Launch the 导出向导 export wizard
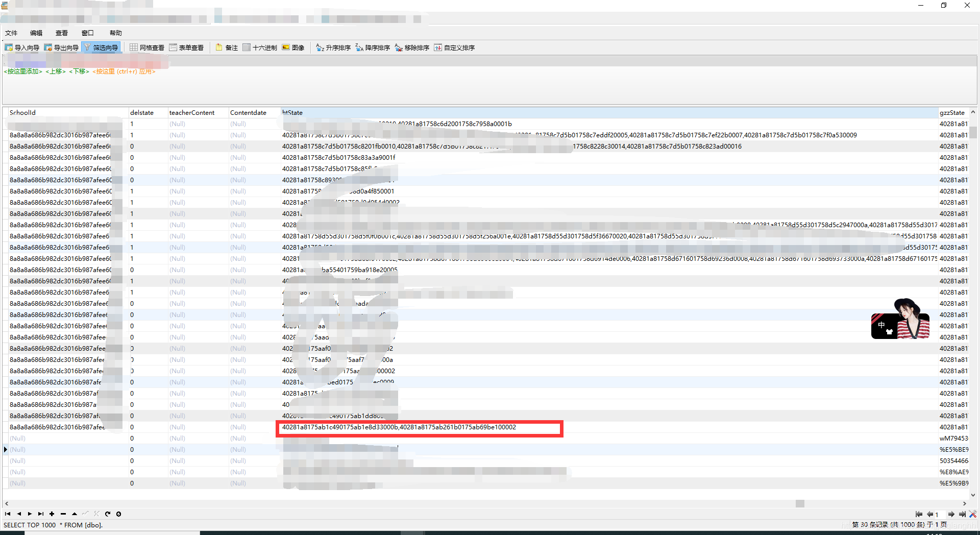The image size is (980, 535). [61, 47]
